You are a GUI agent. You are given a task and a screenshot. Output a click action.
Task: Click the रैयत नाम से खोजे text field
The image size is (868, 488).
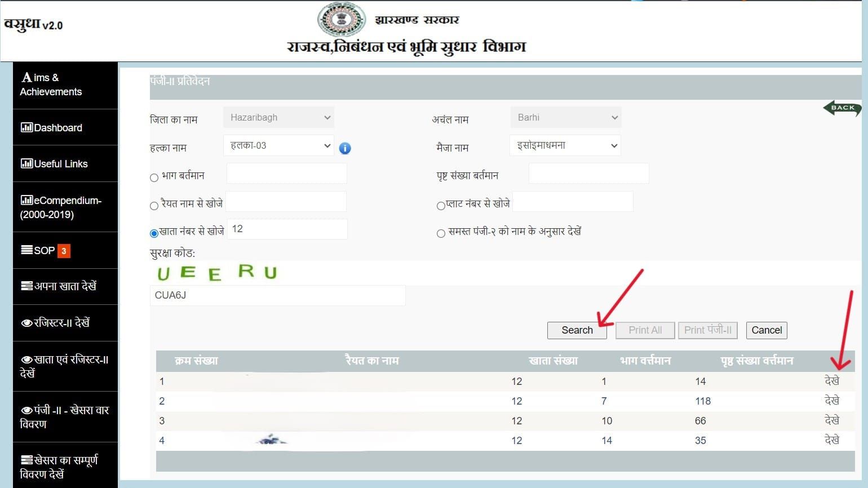pyautogui.click(x=286, y=202)
